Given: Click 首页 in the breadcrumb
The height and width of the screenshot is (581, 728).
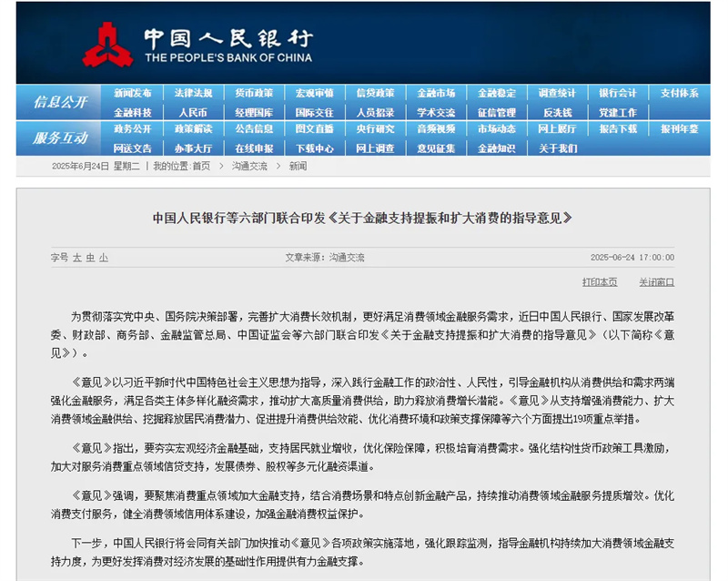Looking at the screenshot, I should pos(200,167).
